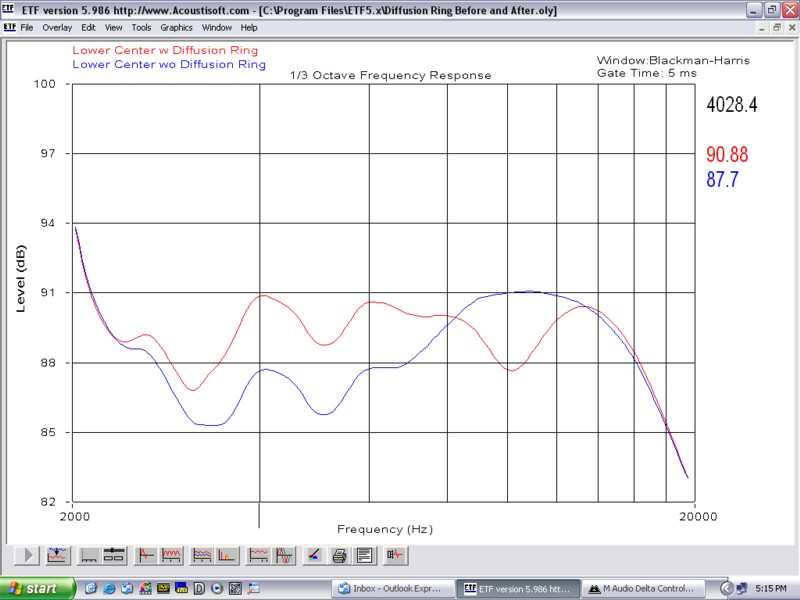The image size is (800, 600).
Task: Minimize the inner document window
Action: [x=762, y=28]
